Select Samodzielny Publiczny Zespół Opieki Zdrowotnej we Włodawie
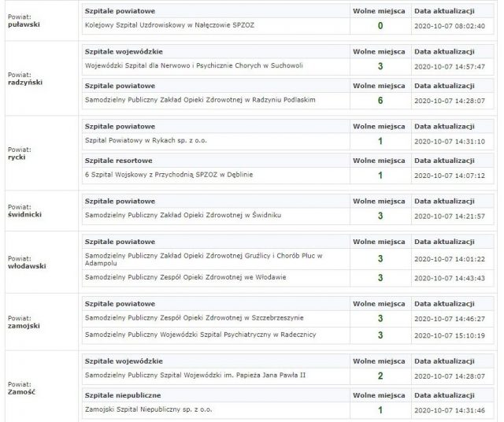The image size is (504, 422). 186,277
